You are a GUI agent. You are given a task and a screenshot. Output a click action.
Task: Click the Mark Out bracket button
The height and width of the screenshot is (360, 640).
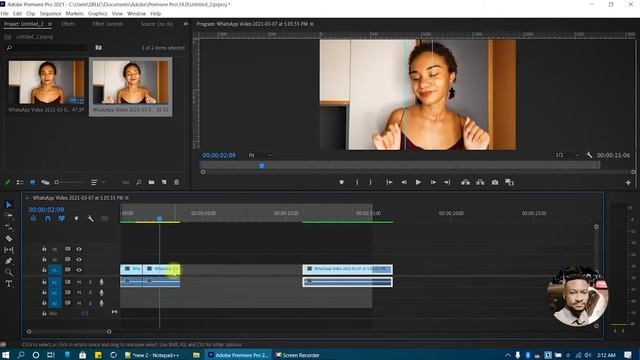(x=371, y=182)
